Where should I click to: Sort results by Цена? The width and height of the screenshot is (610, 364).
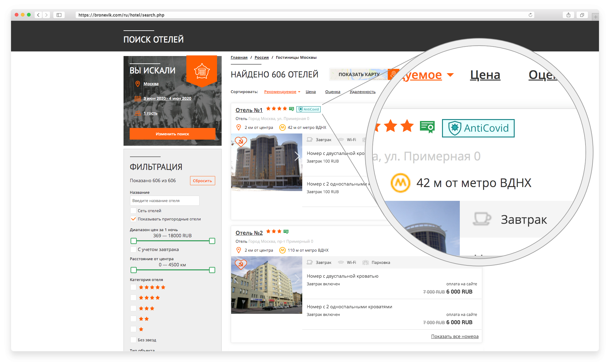click(x=311, y=92)
